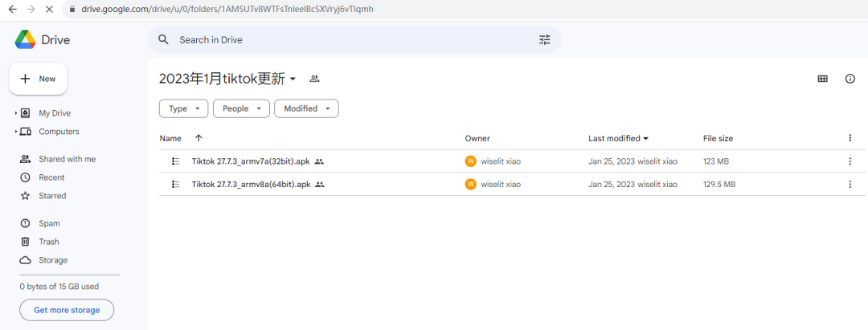Screen dimensions: 868x330
Task: Open the Recent section
Action: 51,177
